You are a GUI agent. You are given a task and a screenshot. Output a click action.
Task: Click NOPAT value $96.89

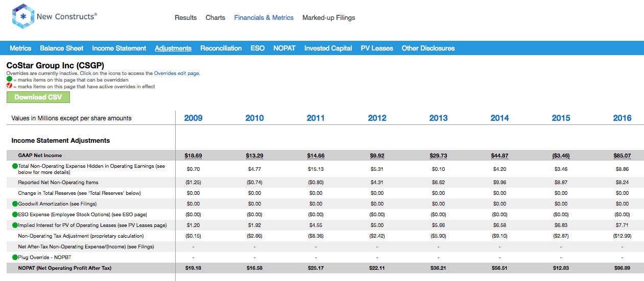pyautogui.click(x=622, y=268)
